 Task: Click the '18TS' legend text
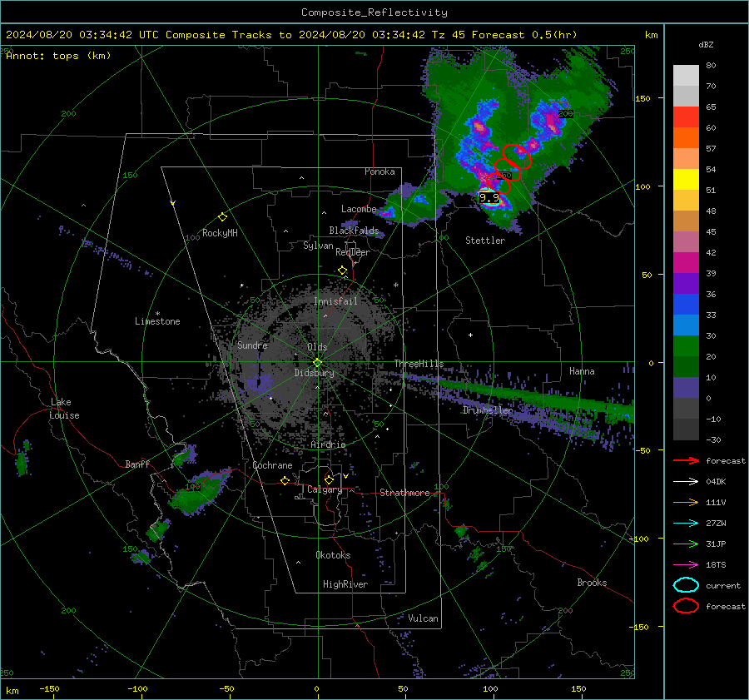[716, 565]
